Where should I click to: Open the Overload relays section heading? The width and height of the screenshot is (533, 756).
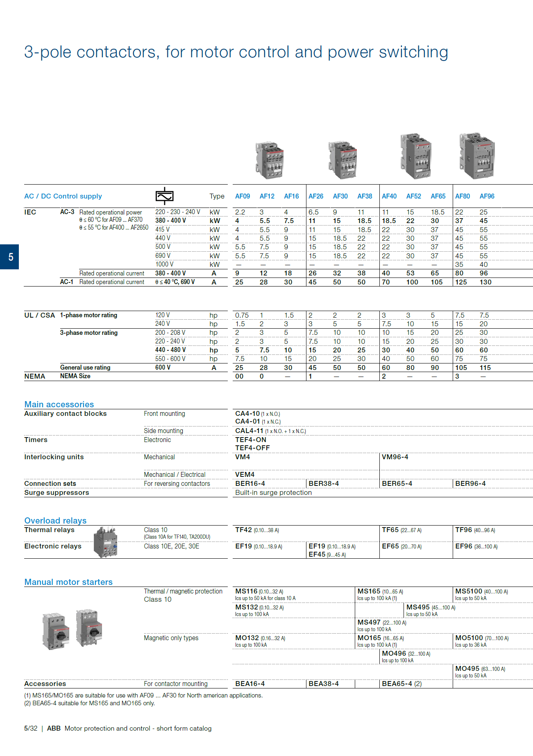(x=55, y=521)
